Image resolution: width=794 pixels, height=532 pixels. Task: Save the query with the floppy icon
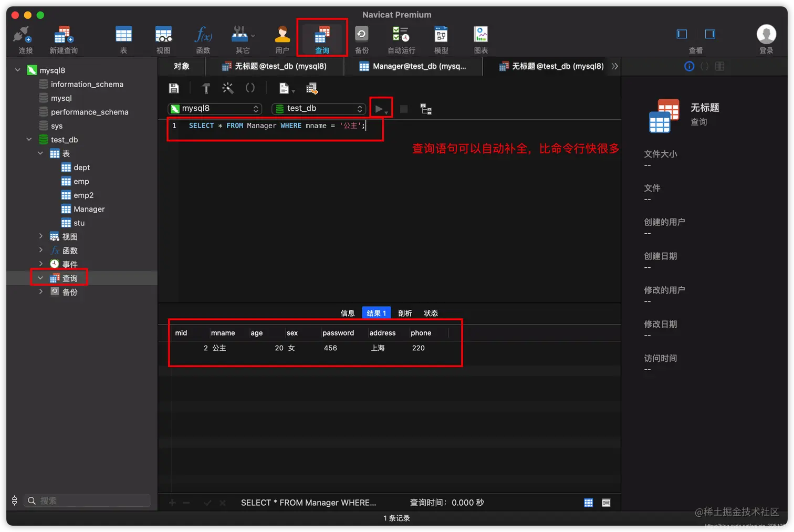point(174,88)
